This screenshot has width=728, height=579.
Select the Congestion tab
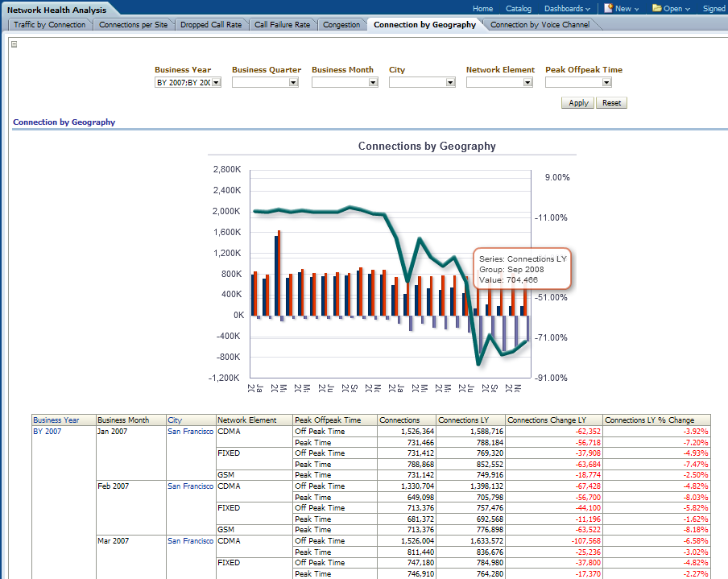341,25
